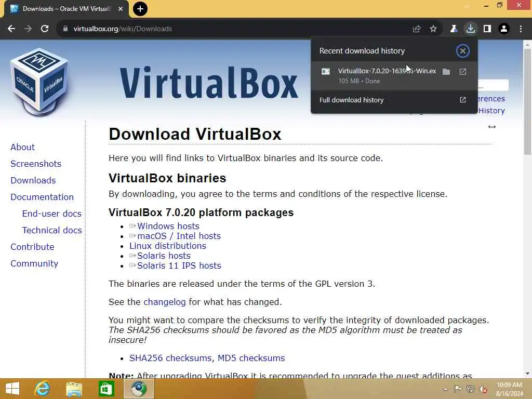Open the SHA256 checksums link
The width and height of the screenshot is (532, 399).
coord(170,358)
